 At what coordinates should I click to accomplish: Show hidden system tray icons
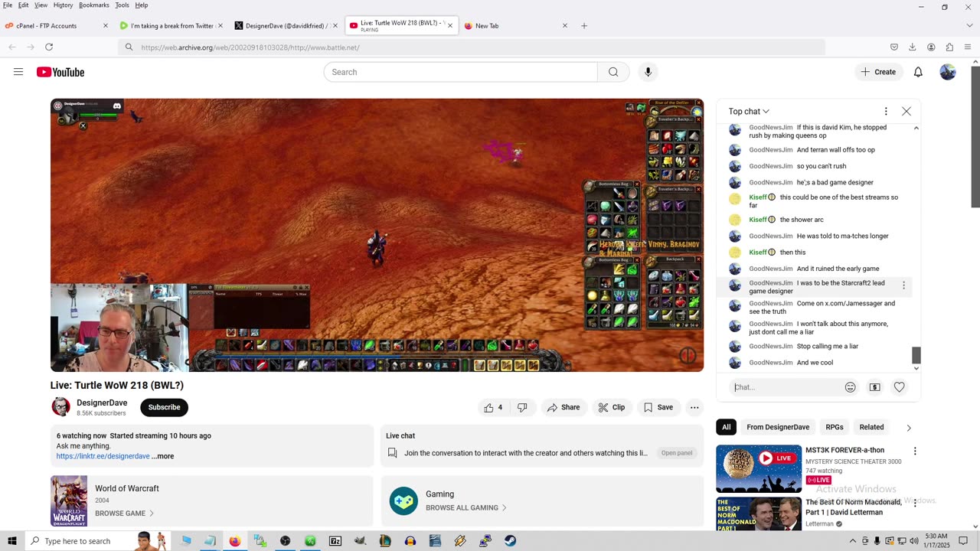pyautogui.click(x=852, y=541)
